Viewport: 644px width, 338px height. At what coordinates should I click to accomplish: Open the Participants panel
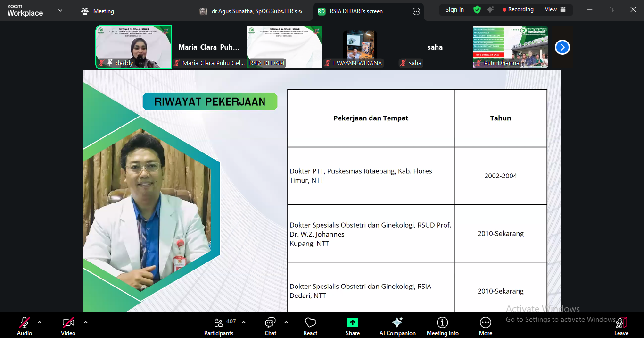tap(219, 325)
